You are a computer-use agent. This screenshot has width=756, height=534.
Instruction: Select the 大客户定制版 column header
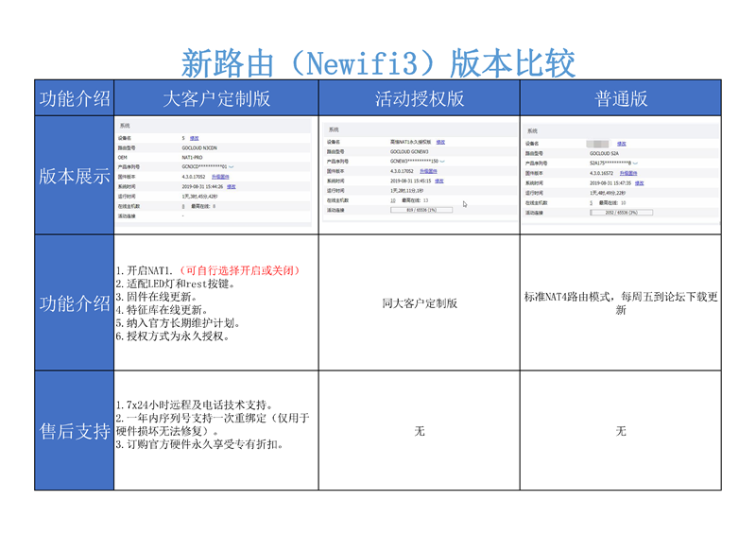tap(216, 98)
